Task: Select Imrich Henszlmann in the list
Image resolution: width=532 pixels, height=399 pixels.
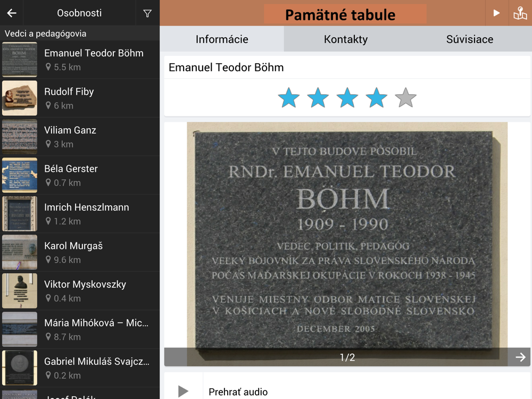Action: (x=80, y=214)
